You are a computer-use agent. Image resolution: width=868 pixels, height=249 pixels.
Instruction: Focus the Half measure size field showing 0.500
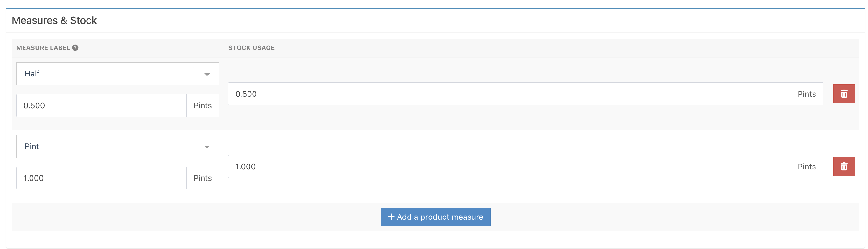(x=101, y=106)
